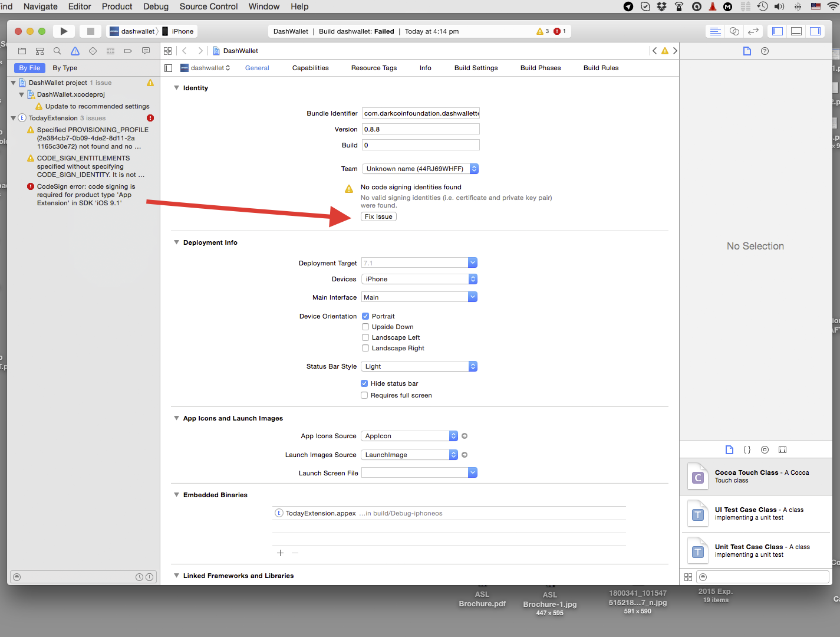Edit the Bundle Identifier field
This screenshot has height=637, width=840.
click(x=420, y=113)
